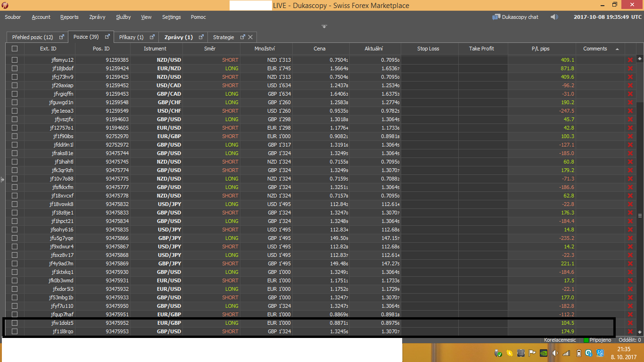Check the box next to jfjvszjfx
The height and width of the screenshot is (362, 644).
click(x=15, y=119)
